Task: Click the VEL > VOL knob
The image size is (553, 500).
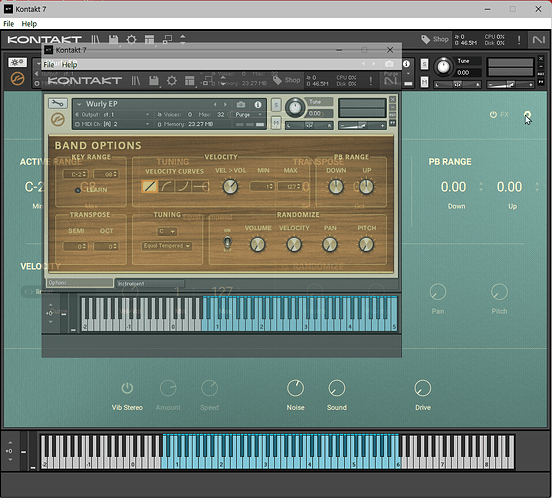Action: click(230, 186)
